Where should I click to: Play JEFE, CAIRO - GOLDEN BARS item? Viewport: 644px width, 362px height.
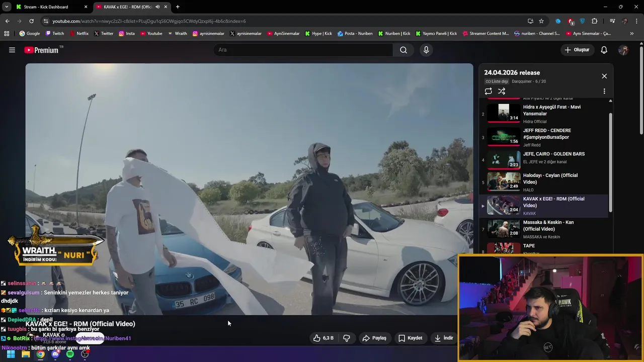(543, 160)
